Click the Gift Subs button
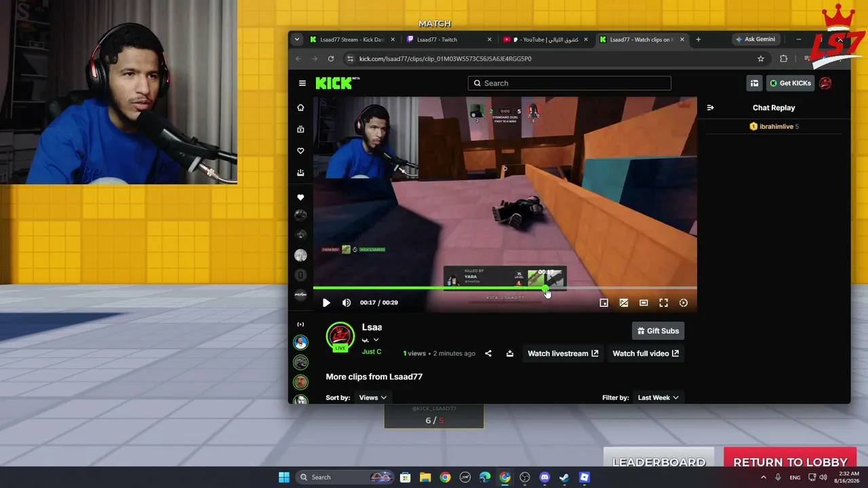 (x=658, y=331)
